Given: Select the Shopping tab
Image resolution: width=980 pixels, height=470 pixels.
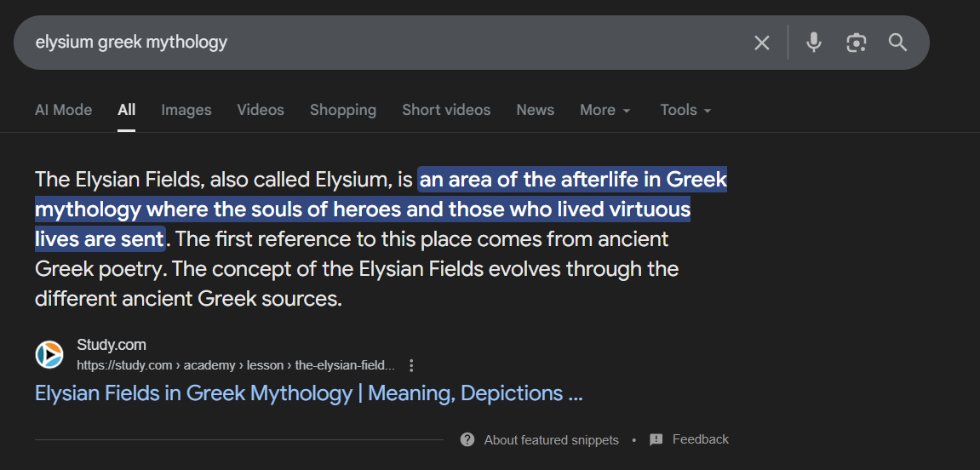Looking at the screenshot, I should point(343,110).
